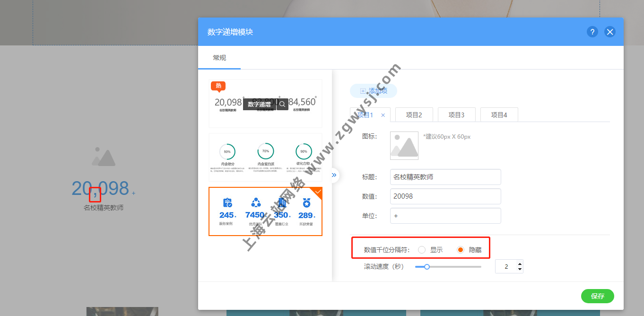Decrease scroll speed with down stepper arrow
The image size is (644, 316).
pos(520,269)
